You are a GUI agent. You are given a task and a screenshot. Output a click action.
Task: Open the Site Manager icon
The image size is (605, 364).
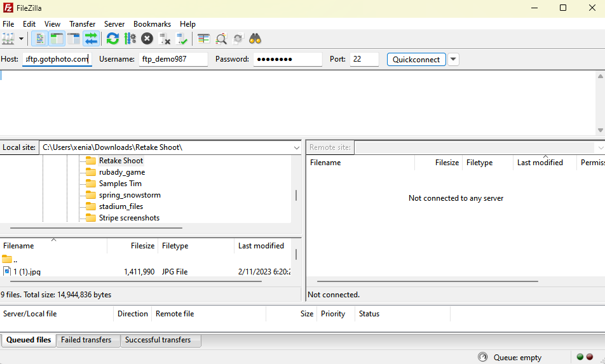tap(8, 39)
